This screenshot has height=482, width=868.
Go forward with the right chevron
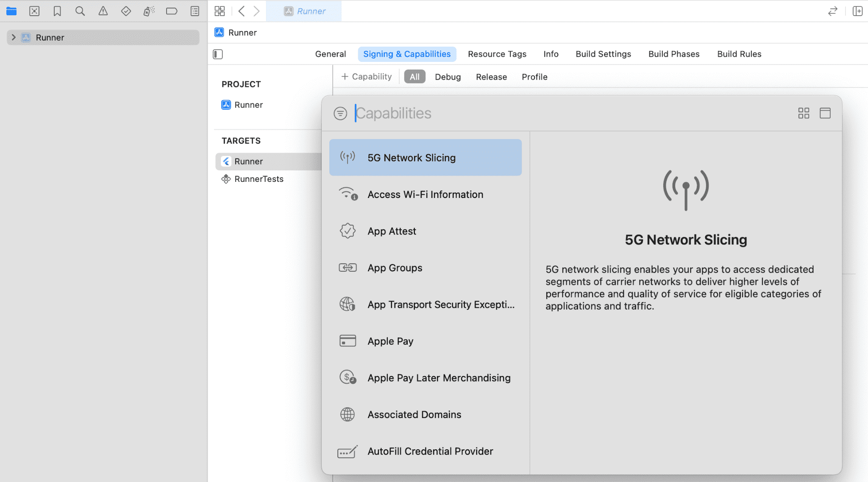256,11
